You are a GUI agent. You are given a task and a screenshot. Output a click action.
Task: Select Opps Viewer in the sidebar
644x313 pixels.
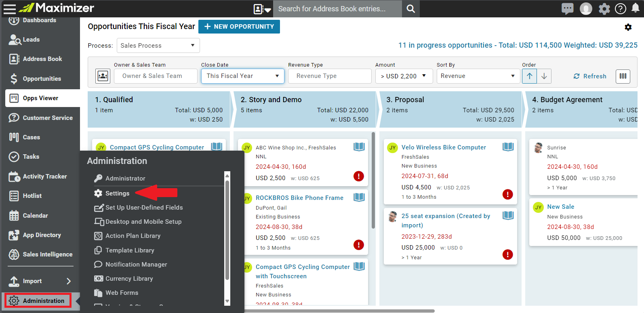(42, 98)
